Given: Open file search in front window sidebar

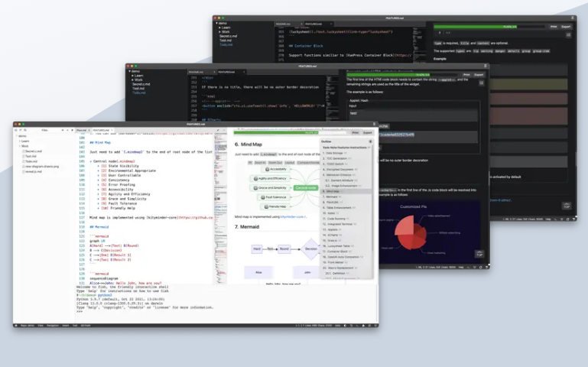Looking at the screenshot, I should [25, 130].
